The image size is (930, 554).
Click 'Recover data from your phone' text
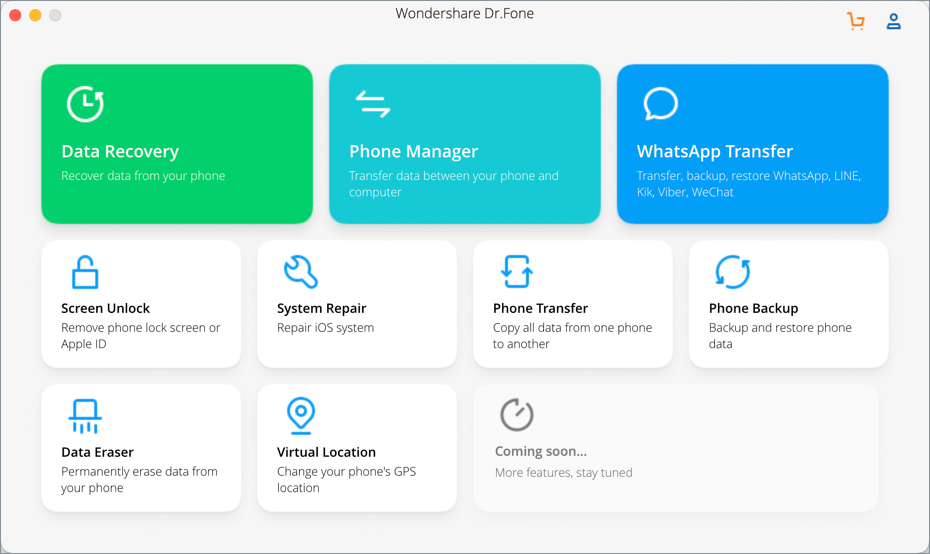[143, 176]
